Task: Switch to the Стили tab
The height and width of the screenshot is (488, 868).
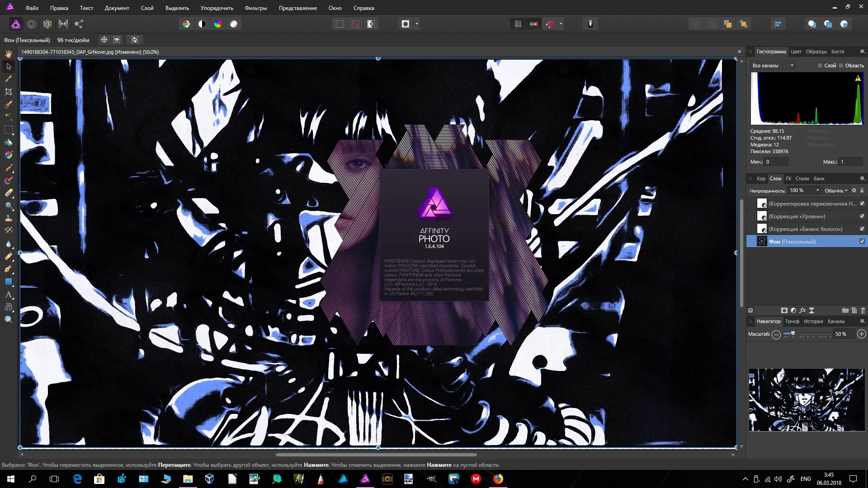Action: coord(802,178)
